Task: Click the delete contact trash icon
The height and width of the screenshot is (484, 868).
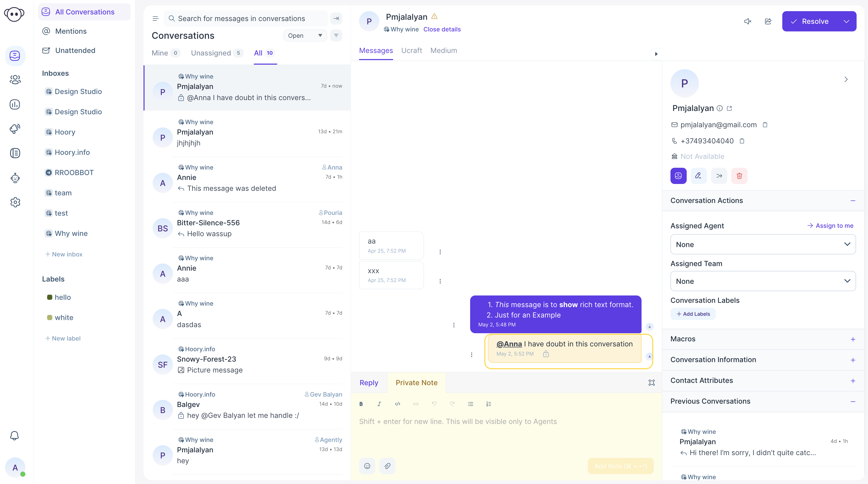Action: click(x=739, y=175)
